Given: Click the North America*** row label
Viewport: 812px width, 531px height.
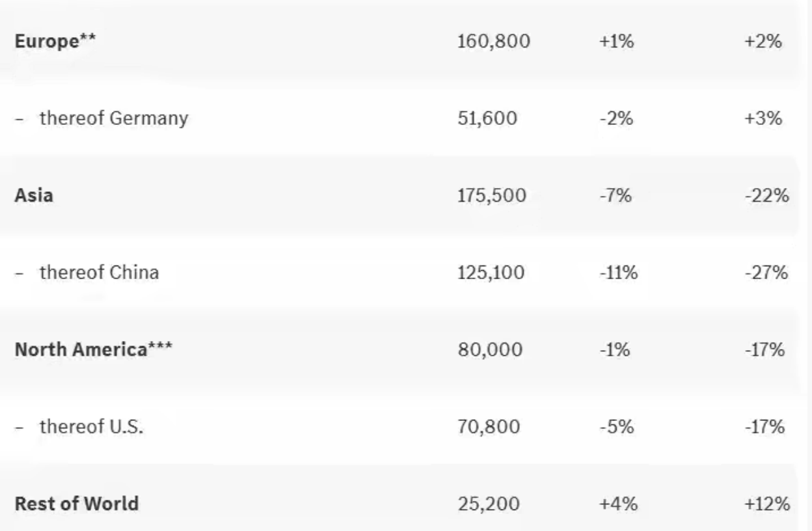Looking at the screenshot, I should (94, 349).
